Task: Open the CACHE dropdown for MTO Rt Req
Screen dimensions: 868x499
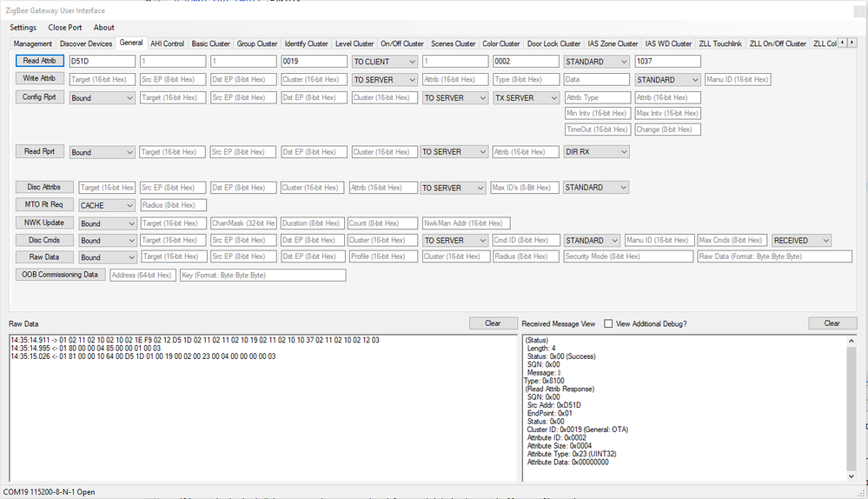Action: tap(107, 205)
